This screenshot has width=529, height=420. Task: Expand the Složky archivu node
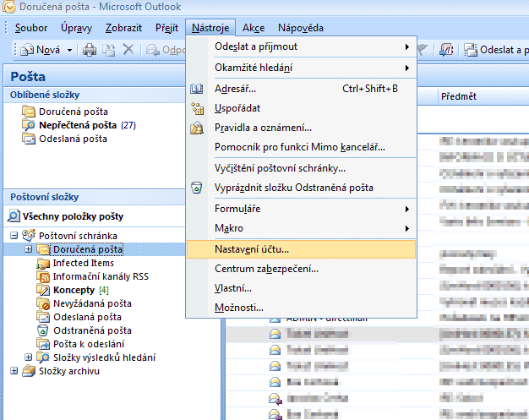click(14, 370)
